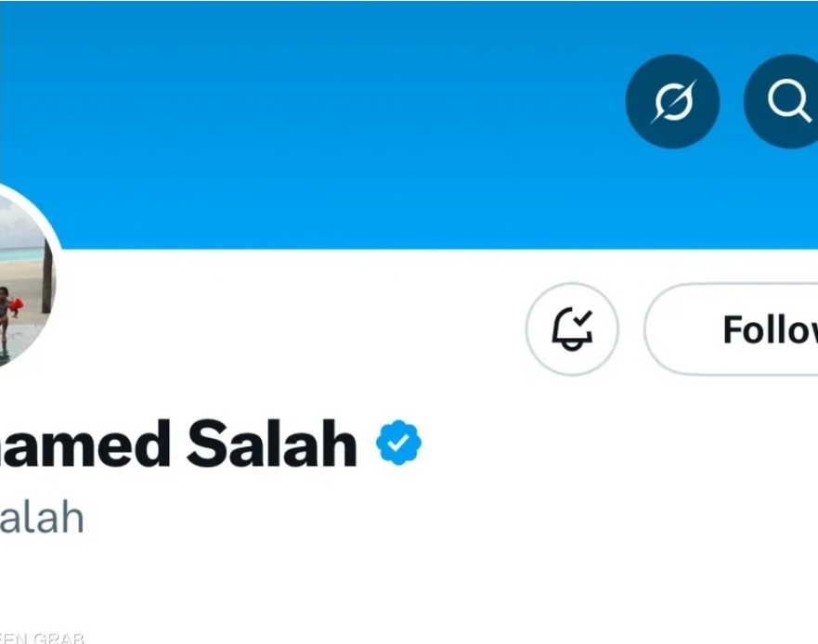This screenshot has height=644, width=818.
Task: Click the Grok slashed-circle icon
Action: click(672, 101)
